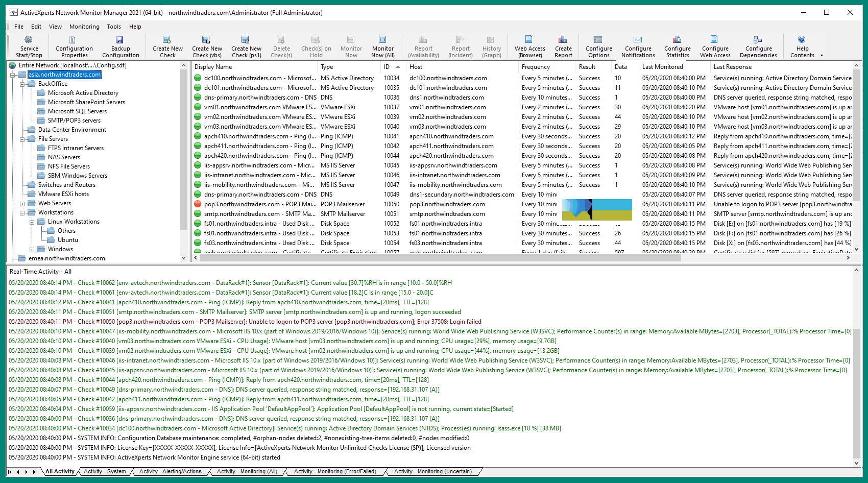
Task: Switch to Activity - Alerting/Actions tab
Action: click(171, 471)
